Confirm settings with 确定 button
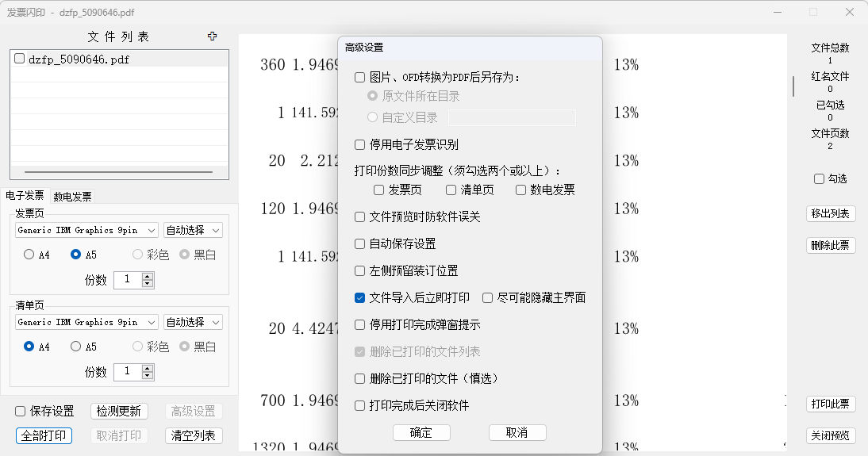This screenshot has height=456, width=868. [421, 433]
